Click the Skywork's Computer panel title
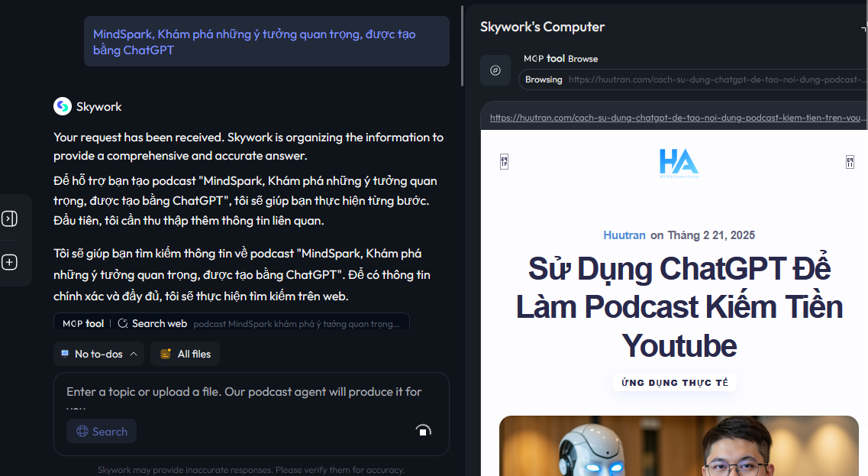Image resolution: width=868 pixels, height=476 pixels. [x=542, y=27]
